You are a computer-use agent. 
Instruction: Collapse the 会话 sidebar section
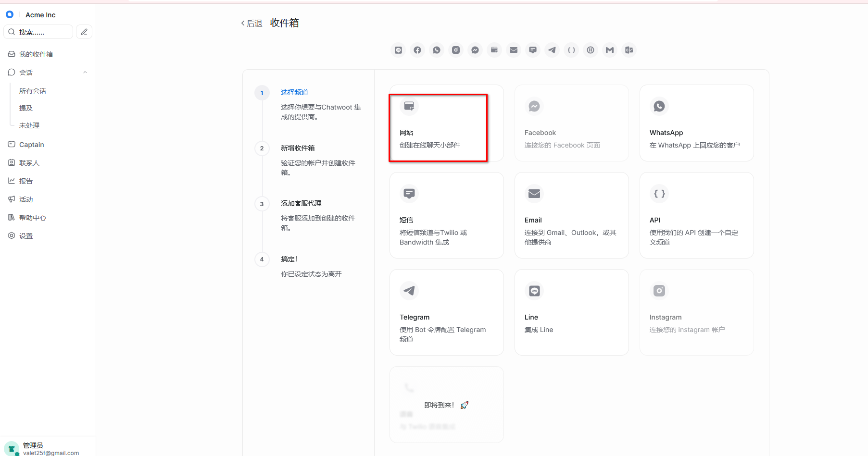(x=85, y=73)
